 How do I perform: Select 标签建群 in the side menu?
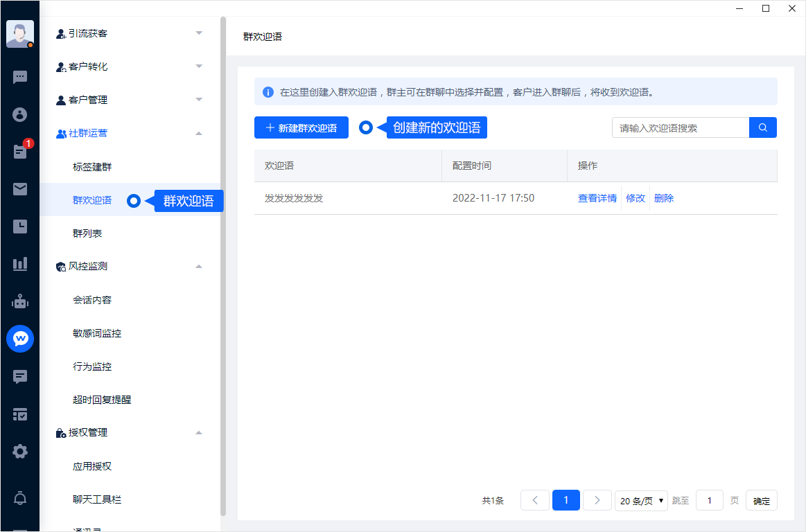point(92,167)
